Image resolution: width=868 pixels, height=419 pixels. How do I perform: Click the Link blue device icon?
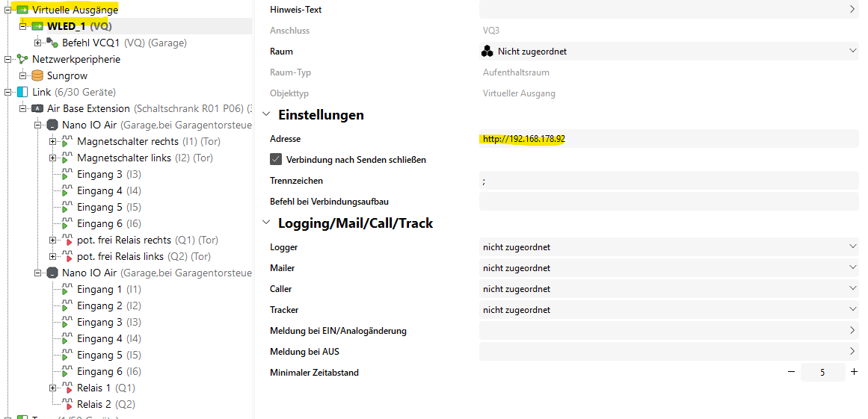click(x=22, y=93)
